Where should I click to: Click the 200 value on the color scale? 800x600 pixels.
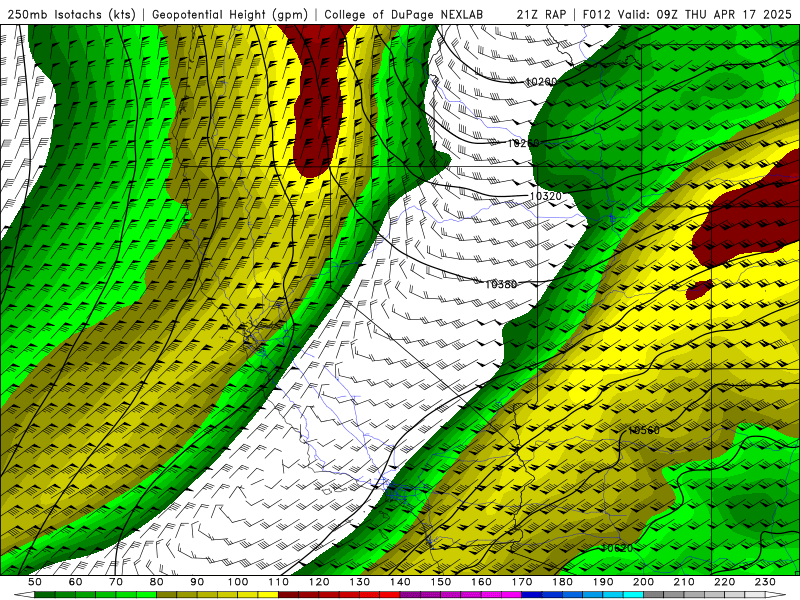[643, 582]
